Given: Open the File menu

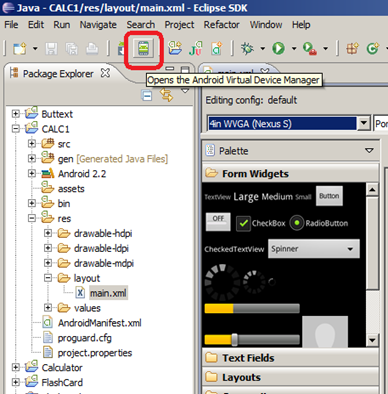Looking at the screenshot, I should 11,25.
